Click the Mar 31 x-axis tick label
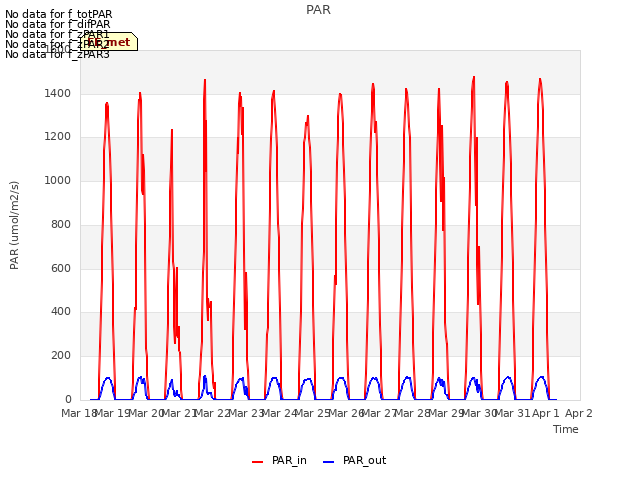Screen dimensions: 640x480 pos(513,413)
